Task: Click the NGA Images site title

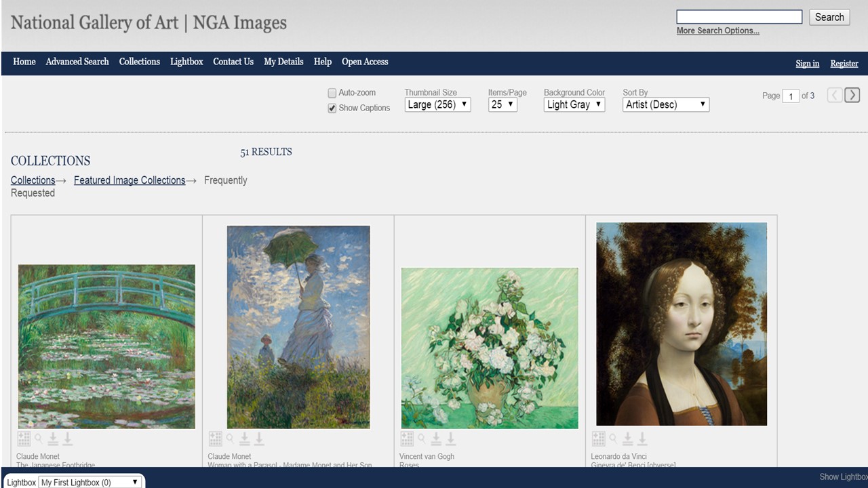Action: [x=149, y=22]
